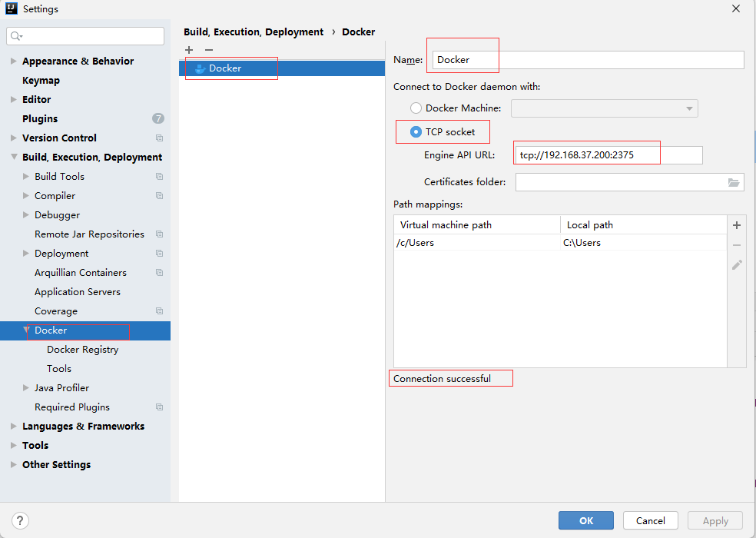The height and width of the screenshot is (538, 756).
Task: Select the TCP socket radio option
Action: (x=416, y=131)
